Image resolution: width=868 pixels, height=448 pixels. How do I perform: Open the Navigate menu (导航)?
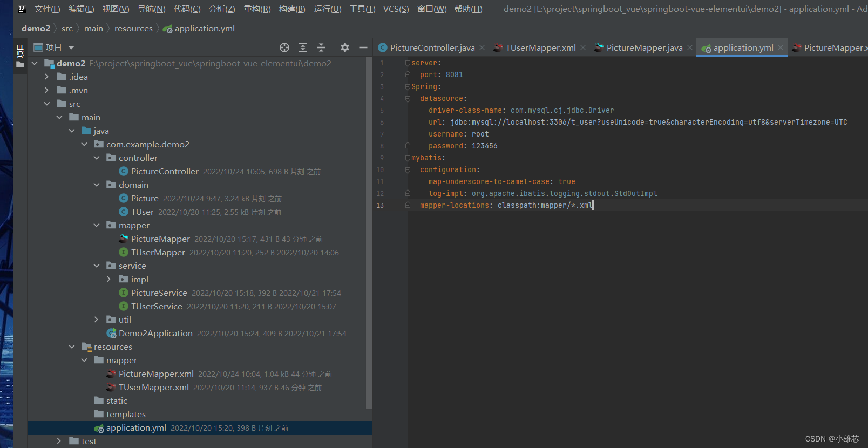coord(151,9)
